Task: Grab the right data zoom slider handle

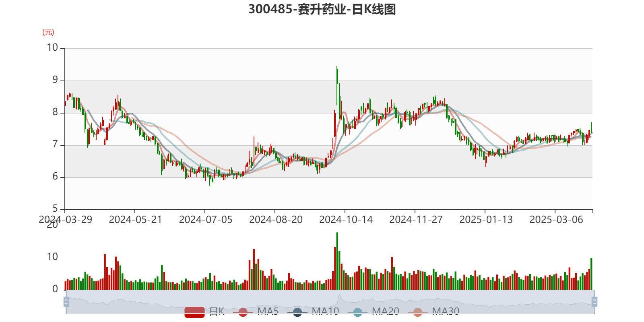Action: pos(594,302)
